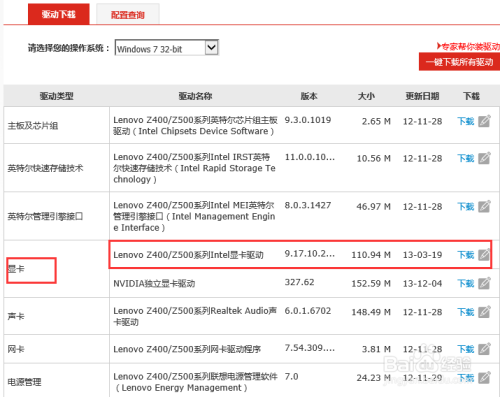Click the 下载 column header
The height and width of the screenshot is (397, 500).
pyautogui.click(x=471, y=96)
